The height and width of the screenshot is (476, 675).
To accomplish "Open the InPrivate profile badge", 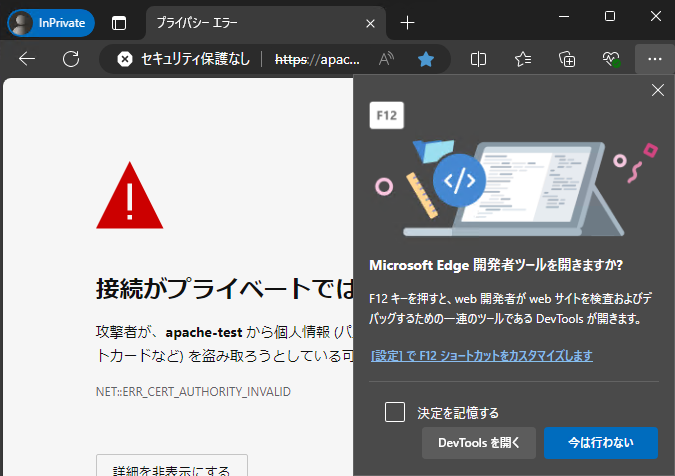I will coord(51,23).
